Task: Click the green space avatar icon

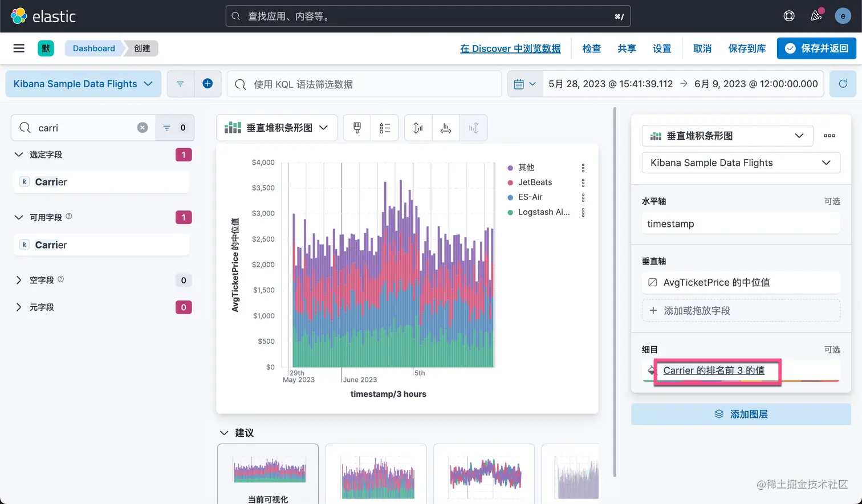Action: [46, 48]
